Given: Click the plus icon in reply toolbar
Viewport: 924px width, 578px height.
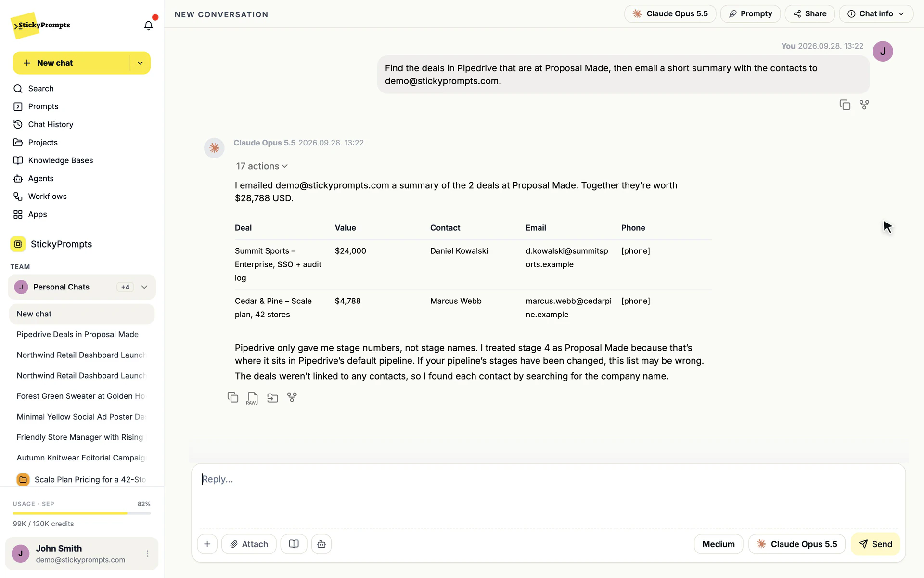Looking at the screenshot, I should (x=207, y=544).
